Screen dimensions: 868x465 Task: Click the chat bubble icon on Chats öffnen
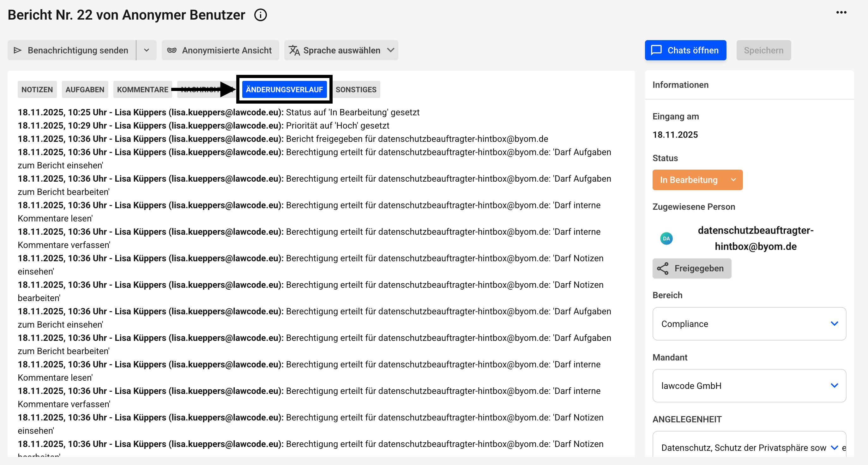(x=656, y=50)
